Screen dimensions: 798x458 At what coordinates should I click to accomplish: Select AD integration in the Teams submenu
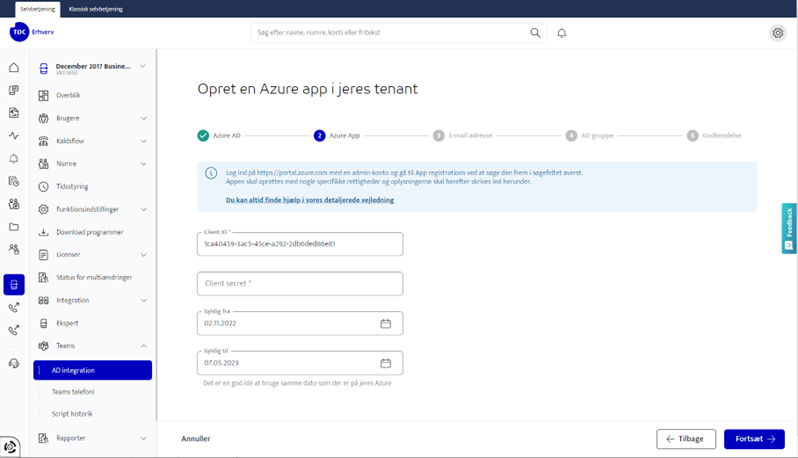93,370
